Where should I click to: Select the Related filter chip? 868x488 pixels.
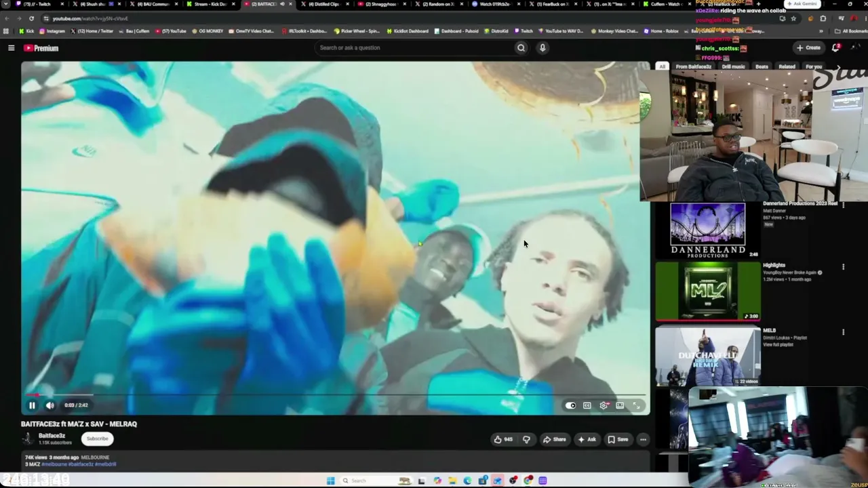click(787, 66)
